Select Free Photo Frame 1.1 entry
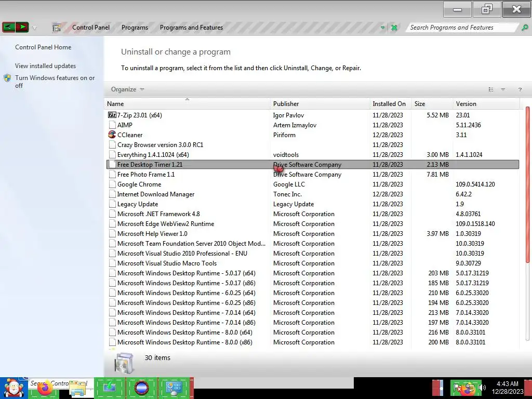This screenshot has height=399, width=532. pyautogui.click(x=146, y=175)
